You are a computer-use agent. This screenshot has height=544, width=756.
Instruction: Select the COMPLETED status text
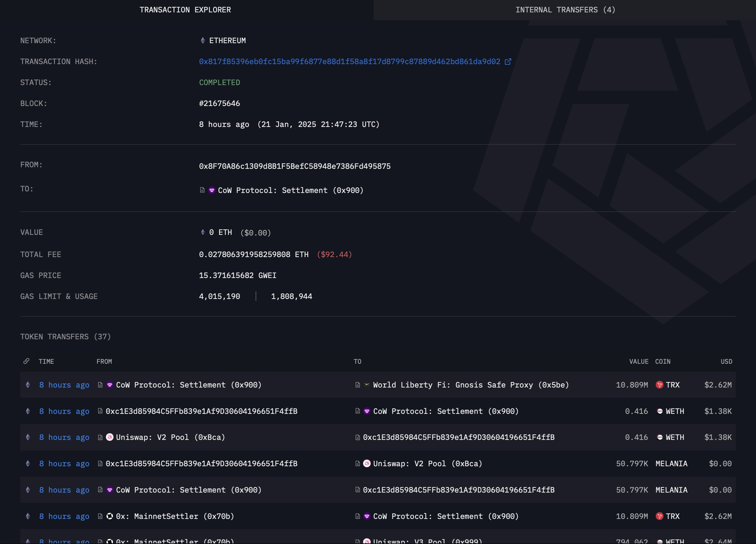(x=219, y=83)
